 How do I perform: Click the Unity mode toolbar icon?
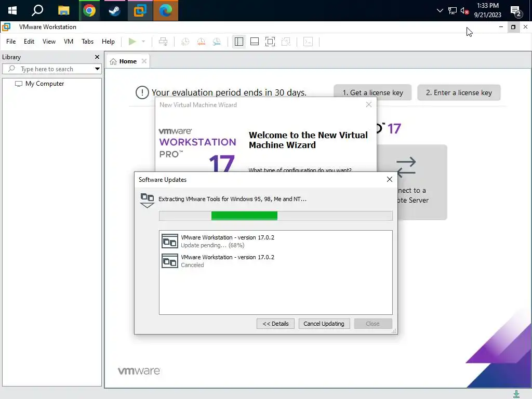[x=286, y=42]
